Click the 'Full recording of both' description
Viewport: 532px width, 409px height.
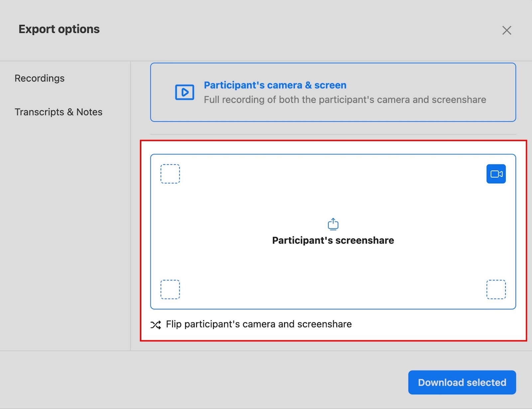pos(345,100)
